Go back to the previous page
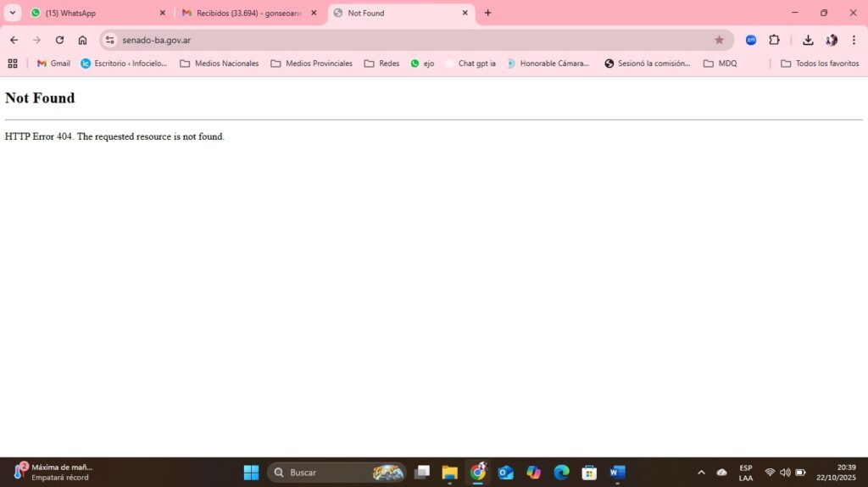 tap(14, 40)
